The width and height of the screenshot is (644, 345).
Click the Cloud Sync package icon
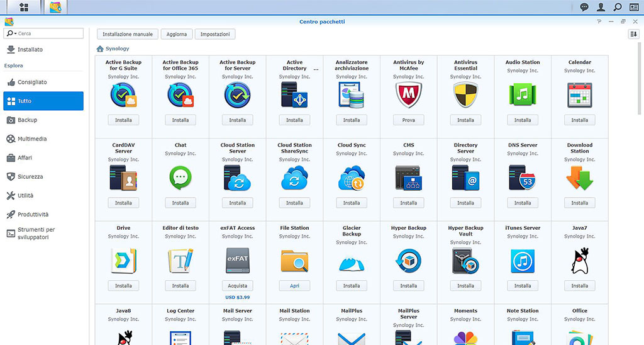[352, 178]
